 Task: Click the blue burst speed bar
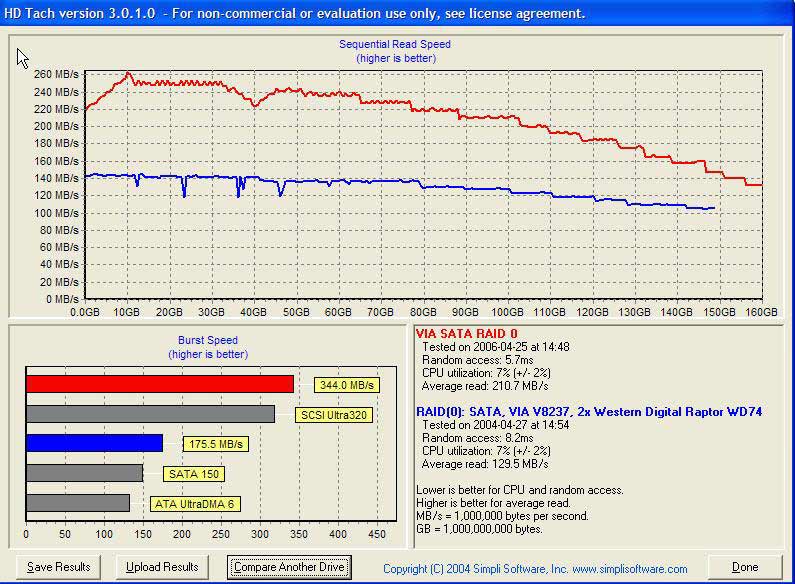pyautogui.click(x=94, y=443)
